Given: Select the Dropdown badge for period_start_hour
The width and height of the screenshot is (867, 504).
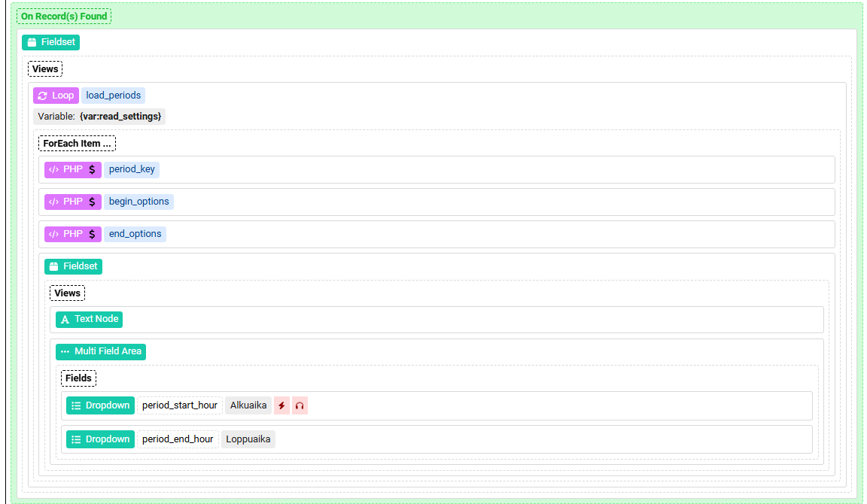Looking at the screenshot, I should coord(100,405).
